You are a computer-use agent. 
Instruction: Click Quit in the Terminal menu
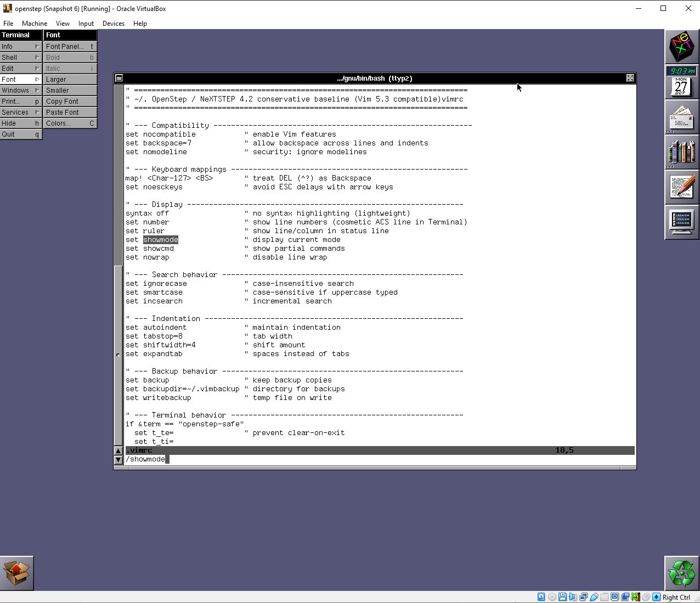point(21,134)
